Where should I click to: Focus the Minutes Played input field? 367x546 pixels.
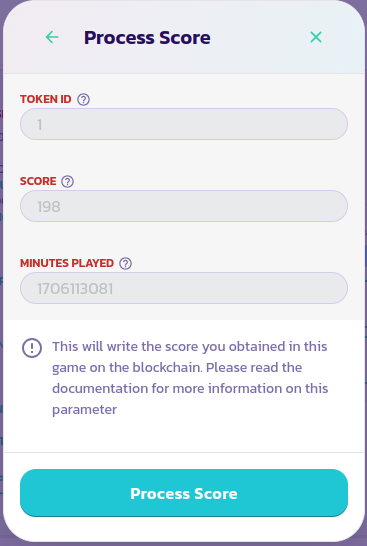pyautogui.click(x=184, y=288)
